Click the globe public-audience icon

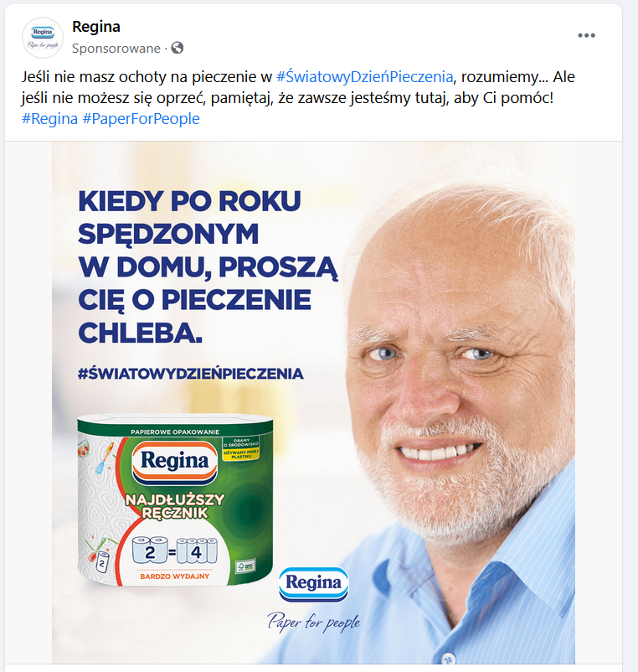[177, 48]
